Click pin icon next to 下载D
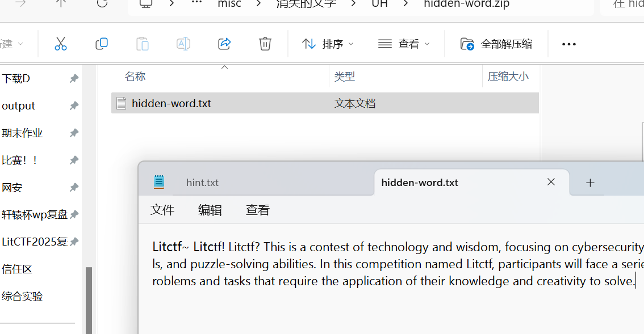This screenshot has height=334, width=644. click(74, 78)
